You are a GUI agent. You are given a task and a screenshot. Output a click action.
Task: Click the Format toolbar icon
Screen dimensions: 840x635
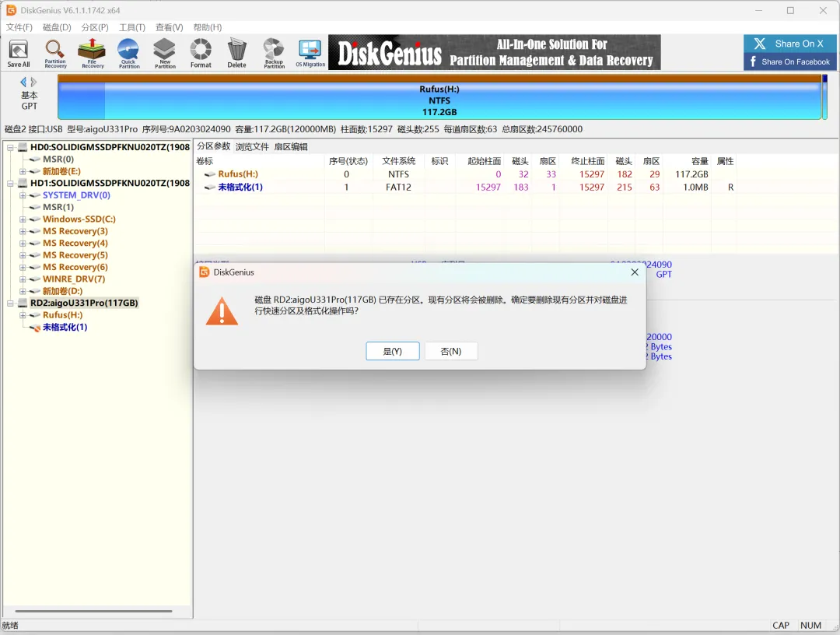[x=201, y=54]
